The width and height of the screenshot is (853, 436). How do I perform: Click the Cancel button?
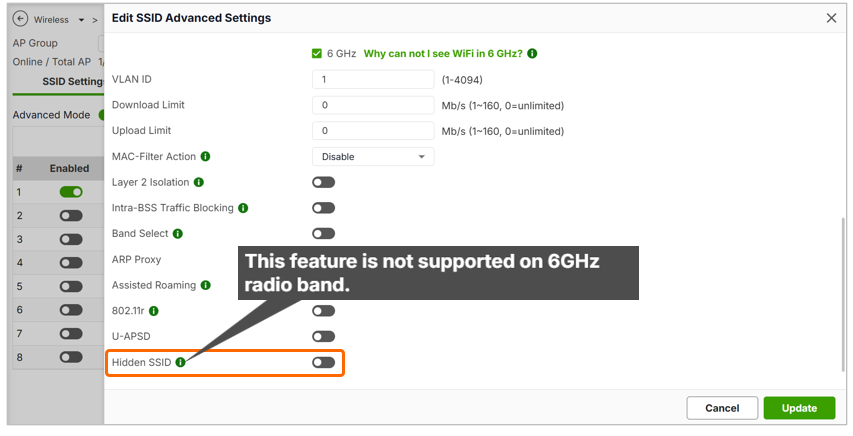pyautogui.click(x=722, y=408)
